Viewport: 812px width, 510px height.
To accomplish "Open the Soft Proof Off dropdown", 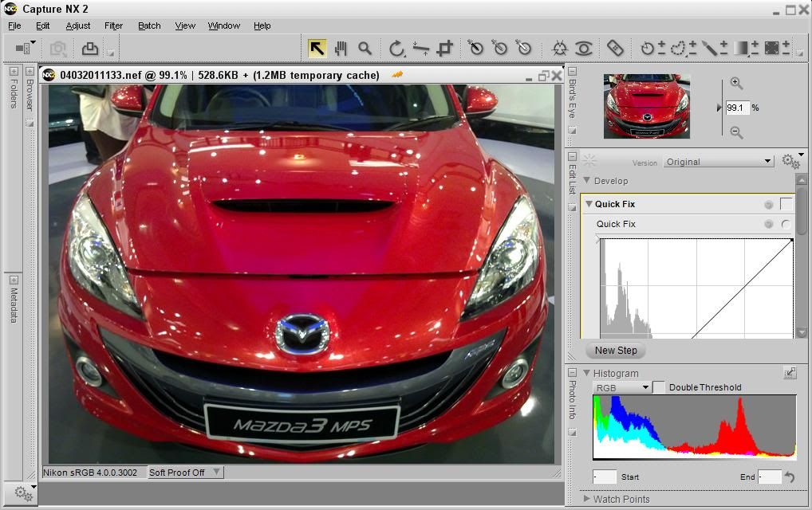I will point(185,473).
